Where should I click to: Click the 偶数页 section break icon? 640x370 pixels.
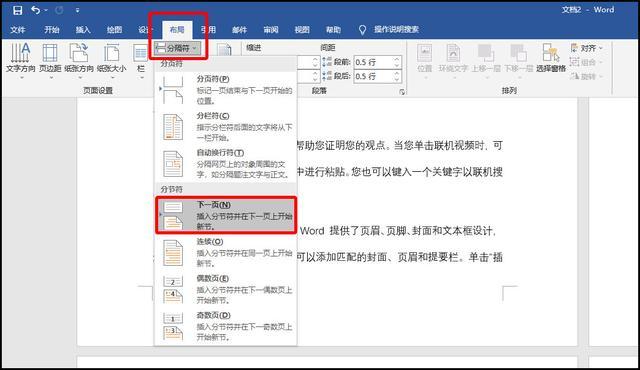[x=173, y=289]
